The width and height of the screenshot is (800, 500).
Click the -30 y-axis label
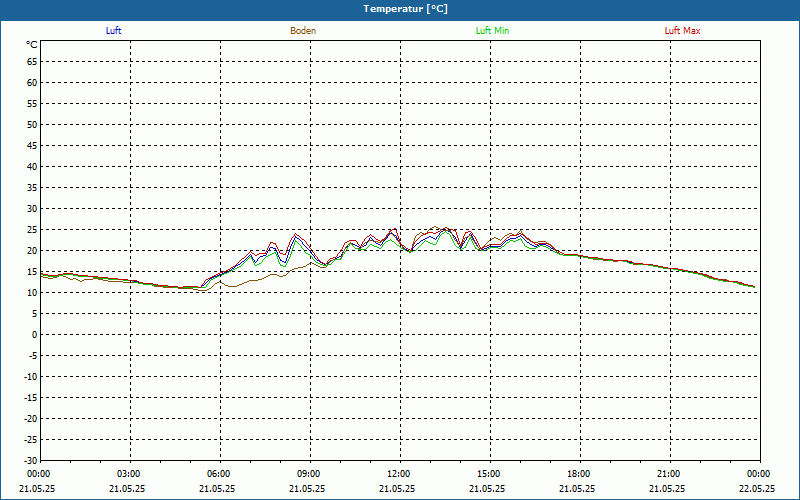click(x=30, y=460)
